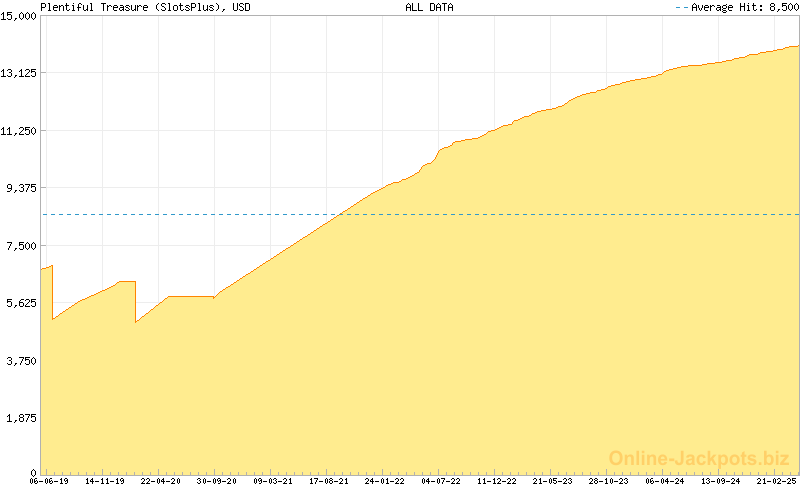
Task: Click the 'ALL DATA' label at top
Action: [428, 7]
